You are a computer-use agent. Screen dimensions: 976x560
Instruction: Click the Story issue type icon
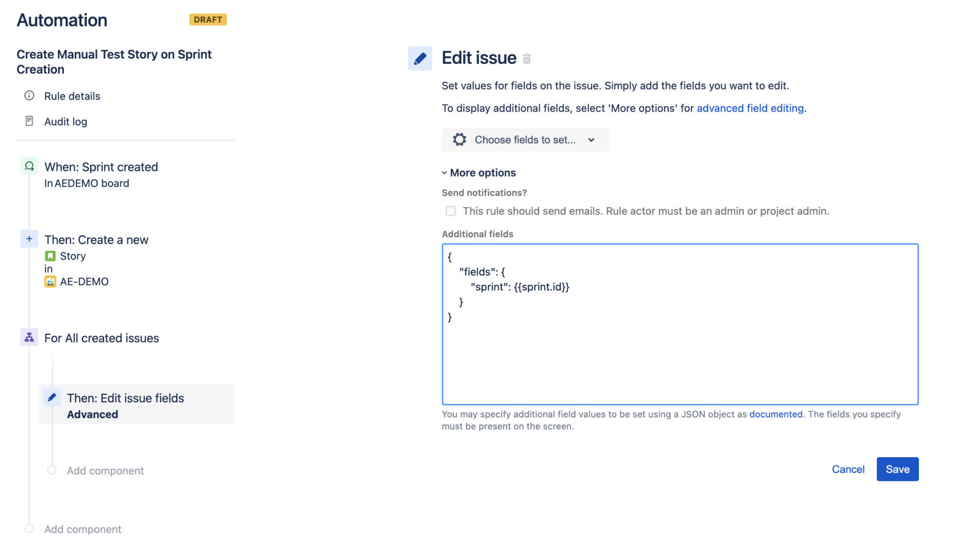51,256
